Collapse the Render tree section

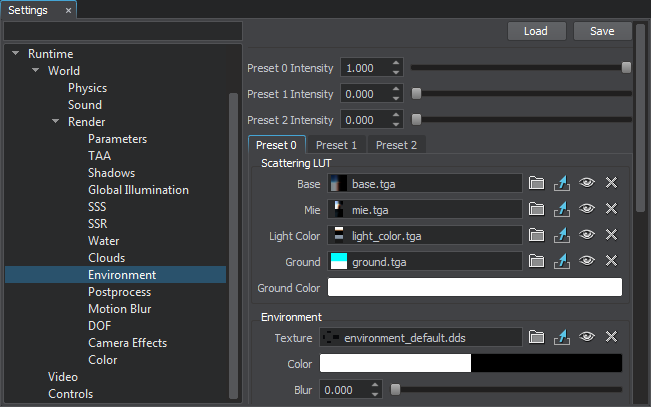point(56,122)
